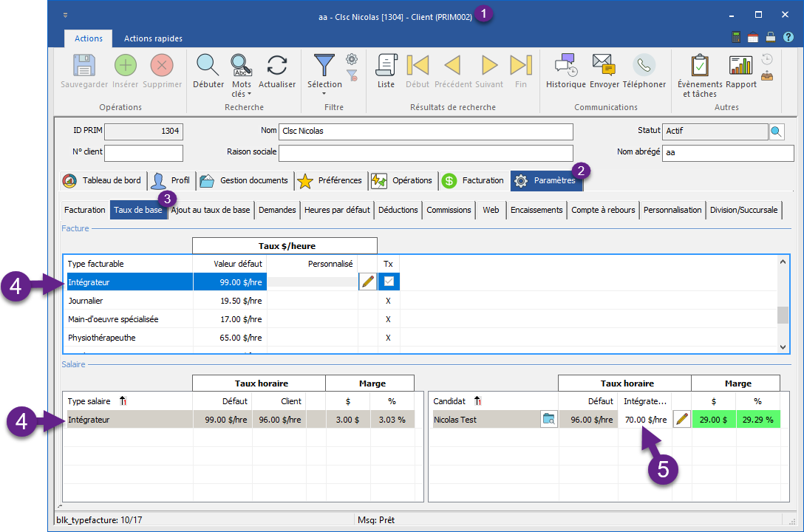Click the Actualiser refresh icon
This screenshot has width=804, height=532.
pyautogui.click(x=277, y=66)
